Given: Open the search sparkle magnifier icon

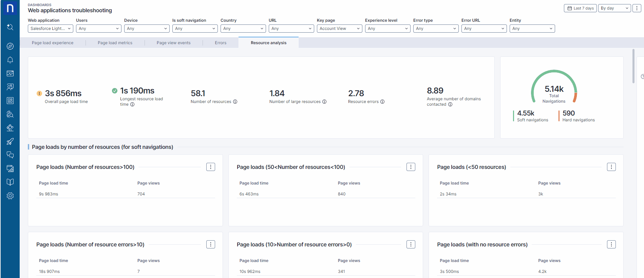Looking at the screenshot, I should pos(10,27).
